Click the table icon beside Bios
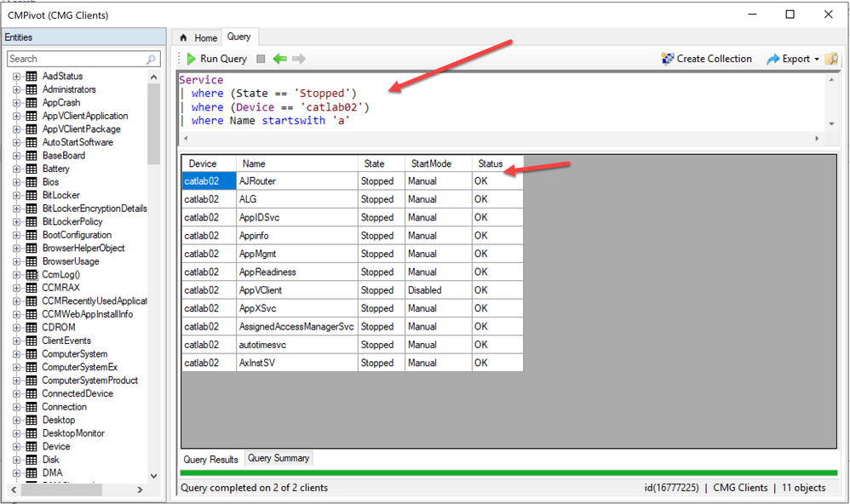This screenshot has width=850, height=504. 32,182
